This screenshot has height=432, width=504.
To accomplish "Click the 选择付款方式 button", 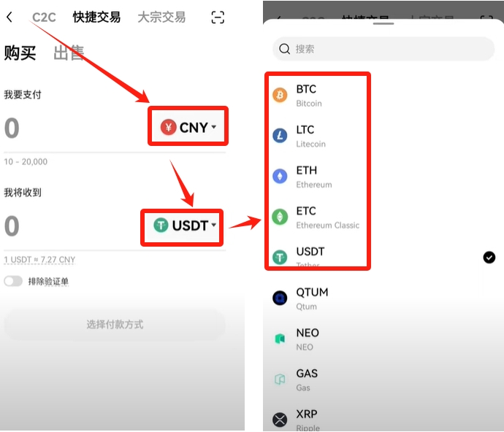I will click(115, 325).
